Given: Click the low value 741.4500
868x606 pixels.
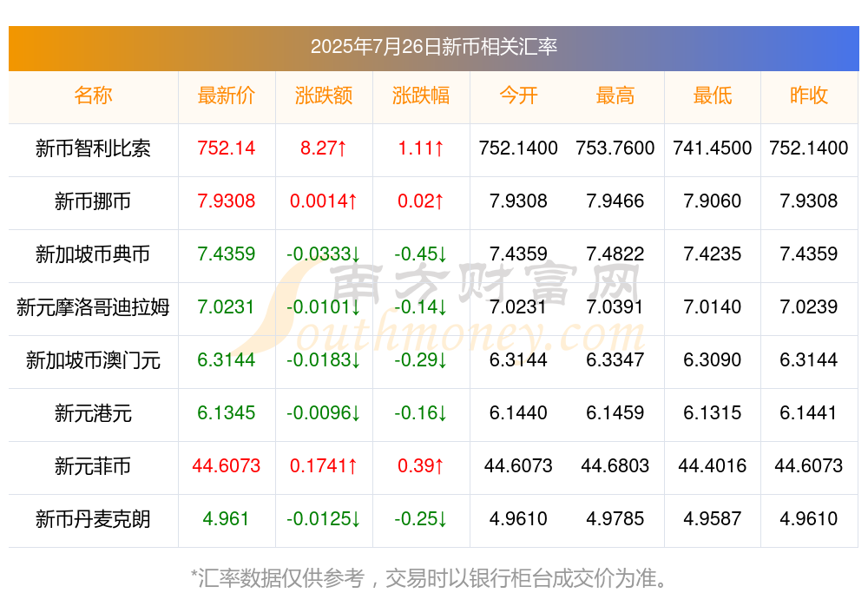Looking at the screenshot, I should coord(713,148).
